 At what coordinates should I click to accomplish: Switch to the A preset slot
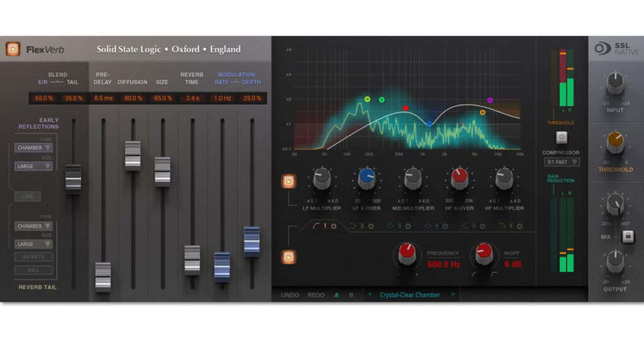(337, 295)
